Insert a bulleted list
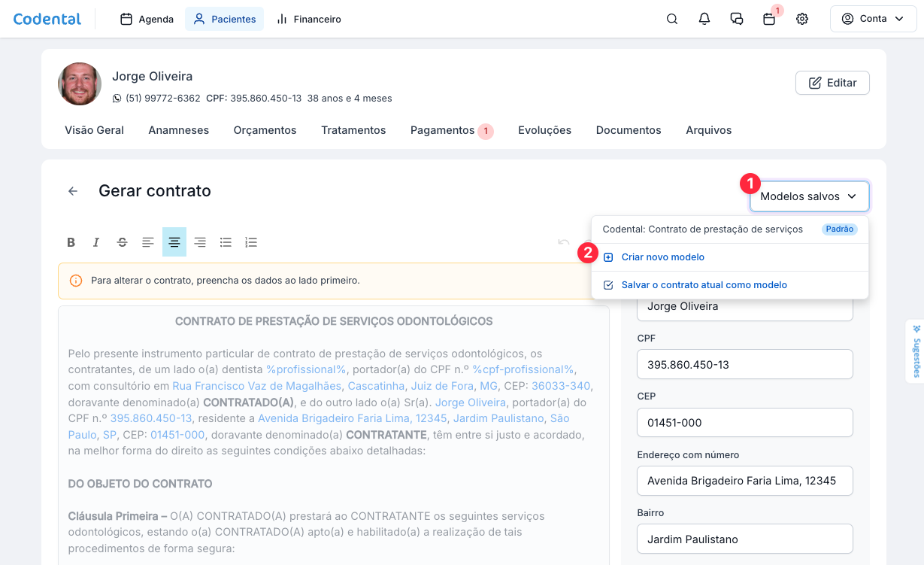Screen dimensions: 924x565 (x=226, y=242)
